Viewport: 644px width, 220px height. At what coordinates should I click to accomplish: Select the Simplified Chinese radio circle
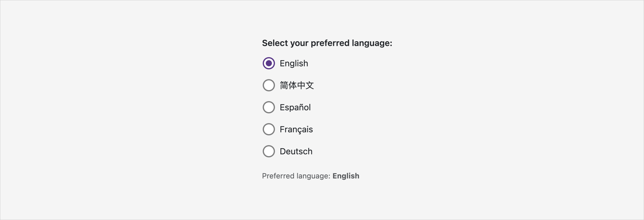268,85
